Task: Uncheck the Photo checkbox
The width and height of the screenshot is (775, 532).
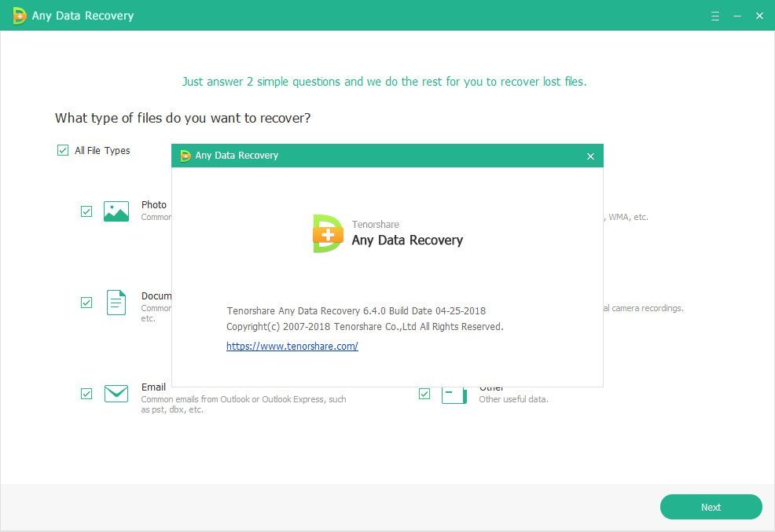Action: pos(86,211)
